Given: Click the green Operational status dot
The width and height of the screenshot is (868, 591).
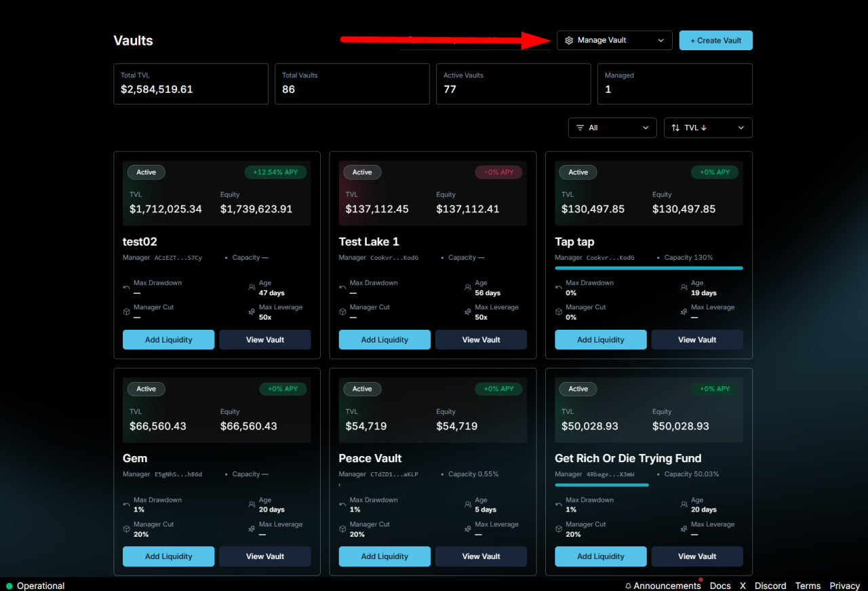Looking at the screenshot, I should [x=9, y=586].
